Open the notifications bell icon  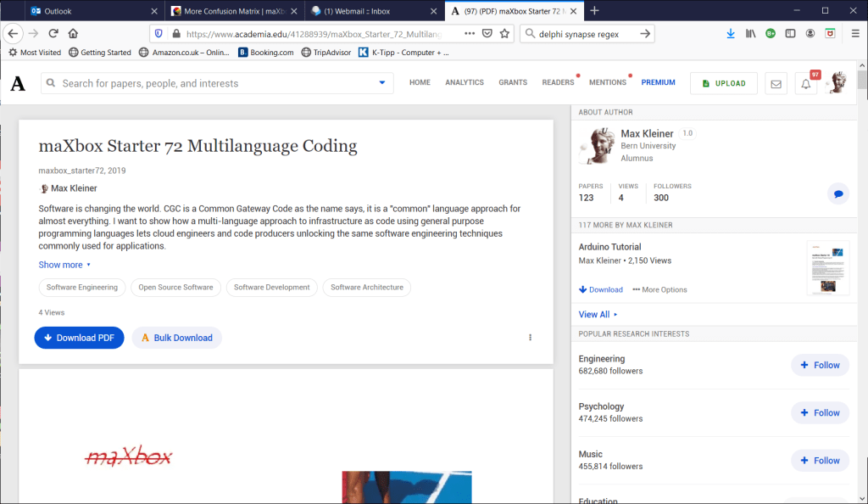pyautogui.click(x=806, y=83)
